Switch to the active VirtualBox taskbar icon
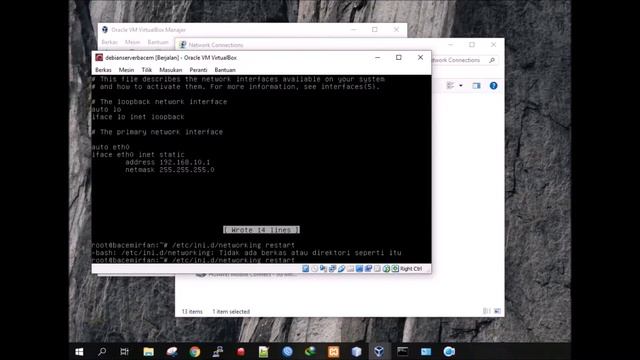 click(379, 351)
